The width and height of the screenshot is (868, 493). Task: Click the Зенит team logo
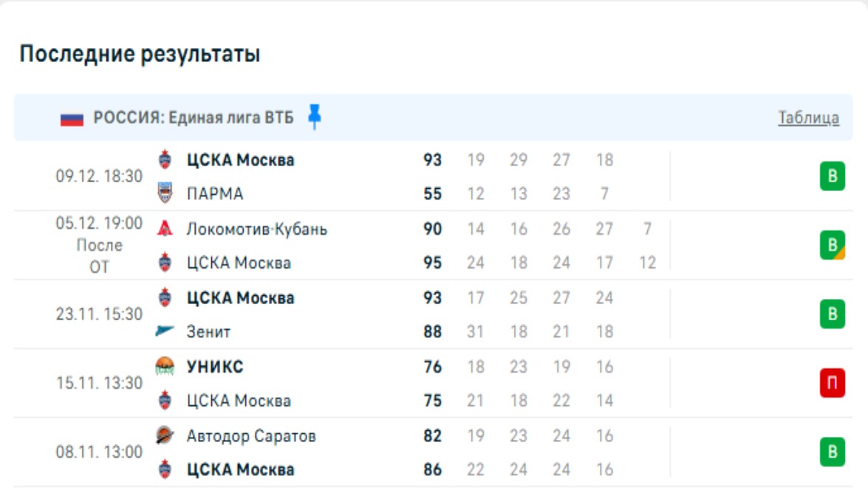pyautogui.click(x=165, y=332)
